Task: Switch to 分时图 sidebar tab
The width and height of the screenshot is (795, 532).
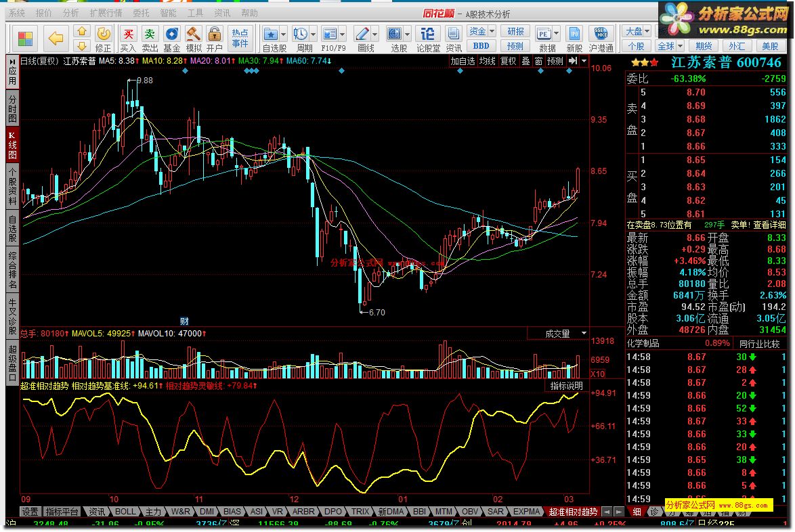Action: click(12, 108)
